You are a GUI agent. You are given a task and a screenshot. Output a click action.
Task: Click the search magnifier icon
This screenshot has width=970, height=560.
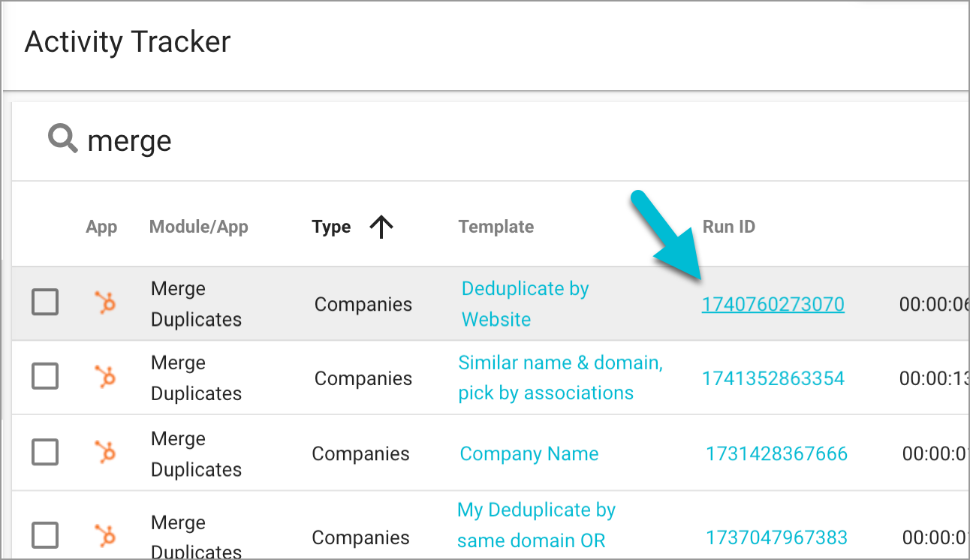[62, 139]
